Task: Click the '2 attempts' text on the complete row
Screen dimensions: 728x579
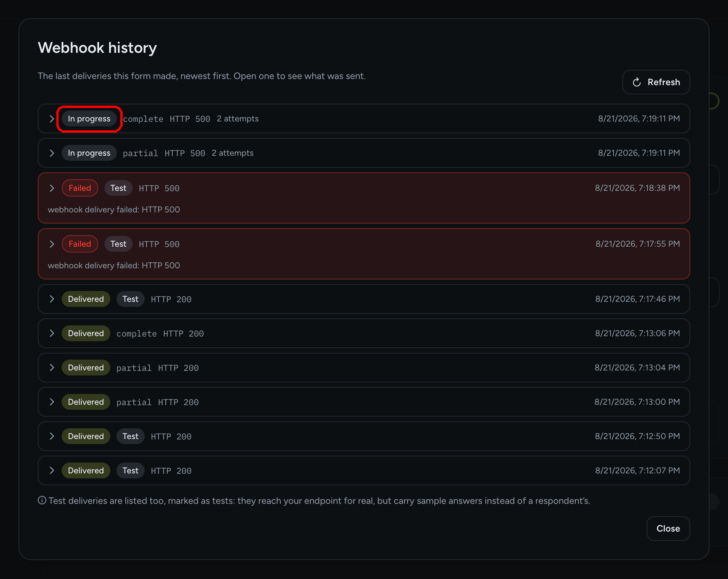Action: (x=238, y=119)
